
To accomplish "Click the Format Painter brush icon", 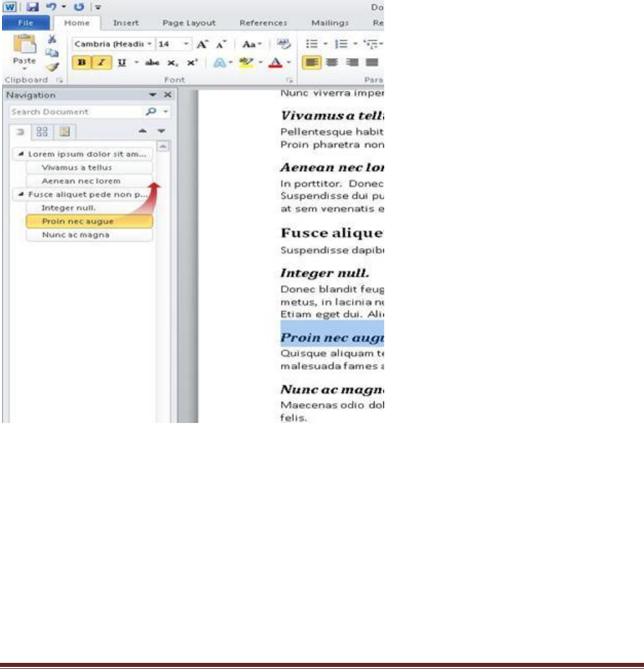I will pyautogui.click(x=52, y=66).
